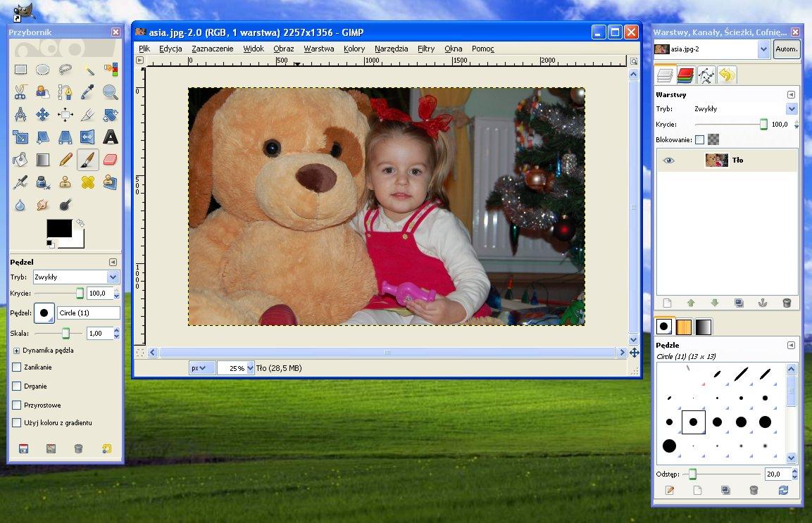Open the Plik menu
812x523 pixels.
pyautogui.click(x=144, y=49)
